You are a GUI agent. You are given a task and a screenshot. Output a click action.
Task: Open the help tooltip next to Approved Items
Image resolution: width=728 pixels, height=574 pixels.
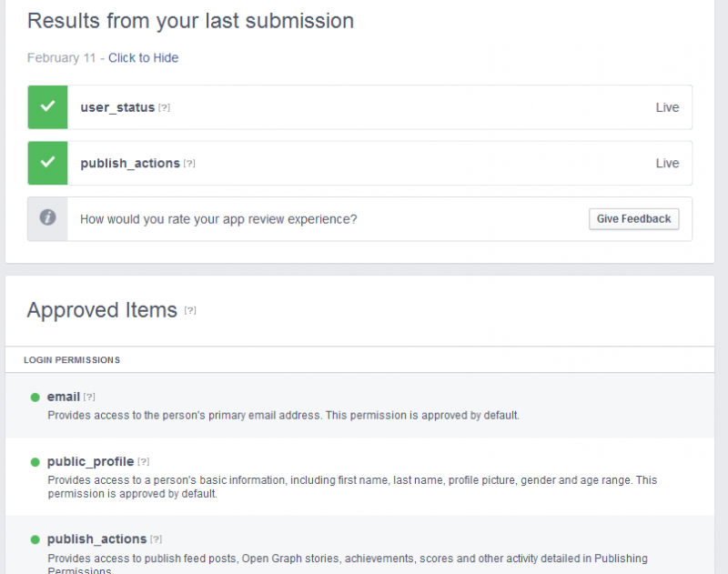click(190, 310)
